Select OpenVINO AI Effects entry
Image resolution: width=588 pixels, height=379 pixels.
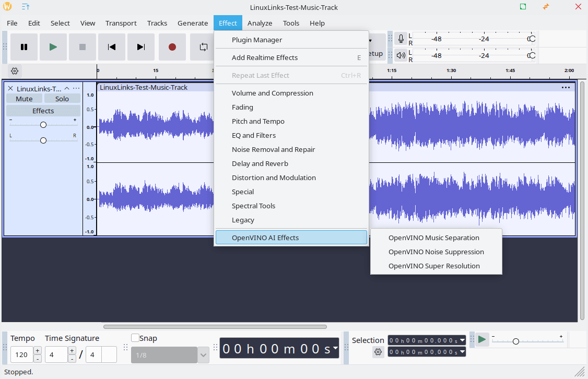(x=291, y=238)
